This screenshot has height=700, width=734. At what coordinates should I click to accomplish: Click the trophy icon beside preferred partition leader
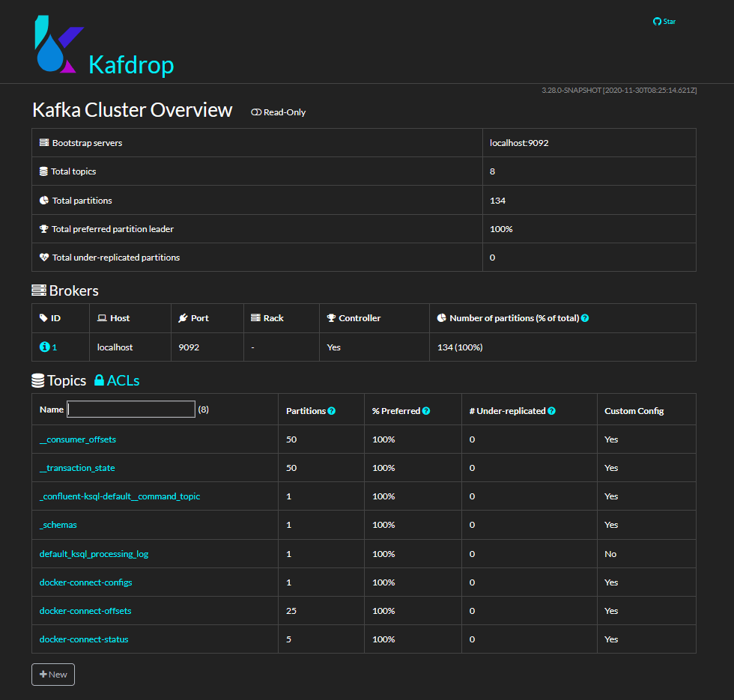tap(44, 229)
